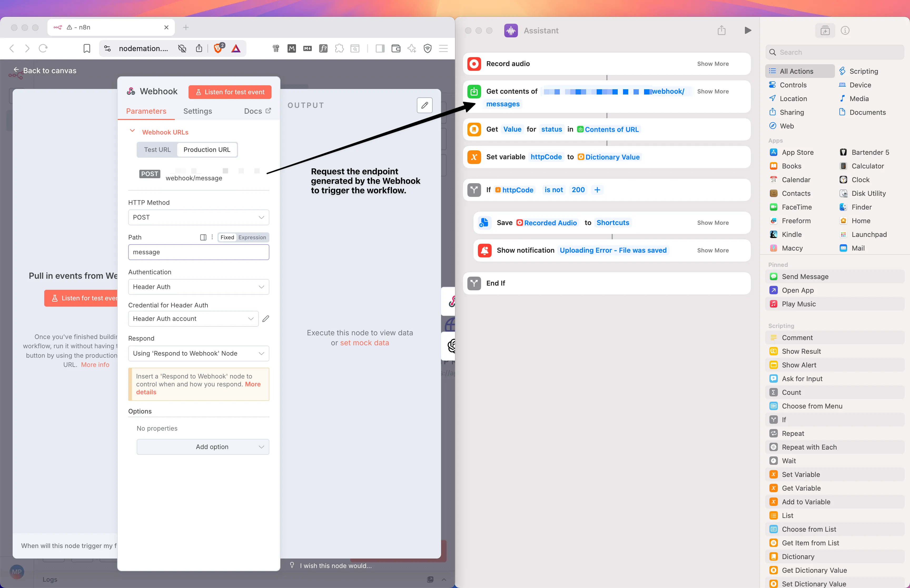The image size is (910, 588).
Task: Share the page from address bar
Action: click(199, 48)
